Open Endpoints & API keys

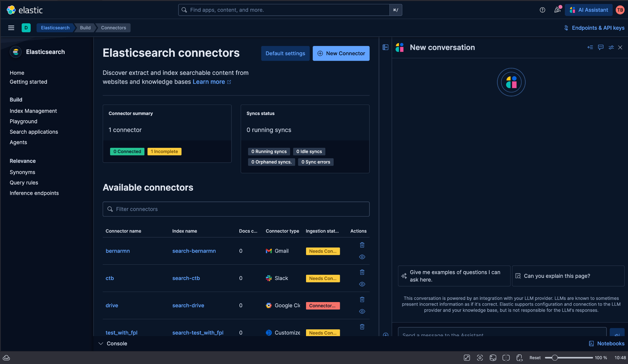594,28
